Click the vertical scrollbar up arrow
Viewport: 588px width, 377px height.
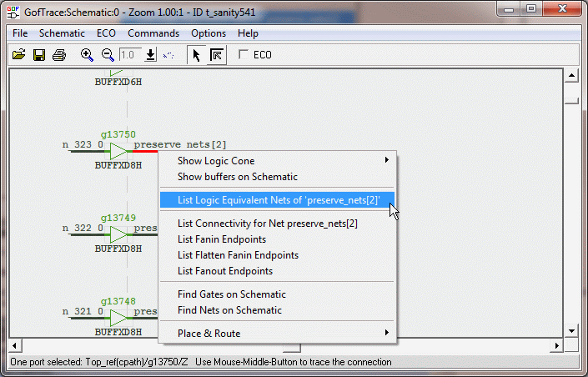point(571,76)
